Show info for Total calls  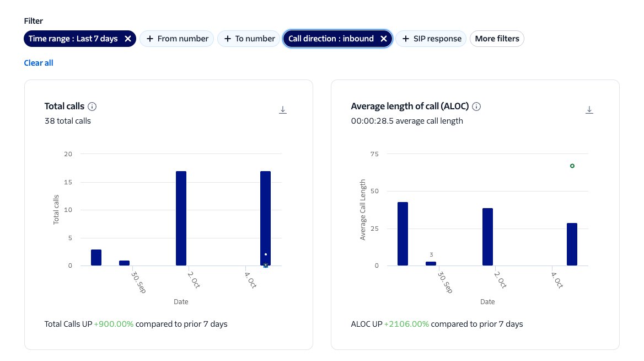[92, 107]
